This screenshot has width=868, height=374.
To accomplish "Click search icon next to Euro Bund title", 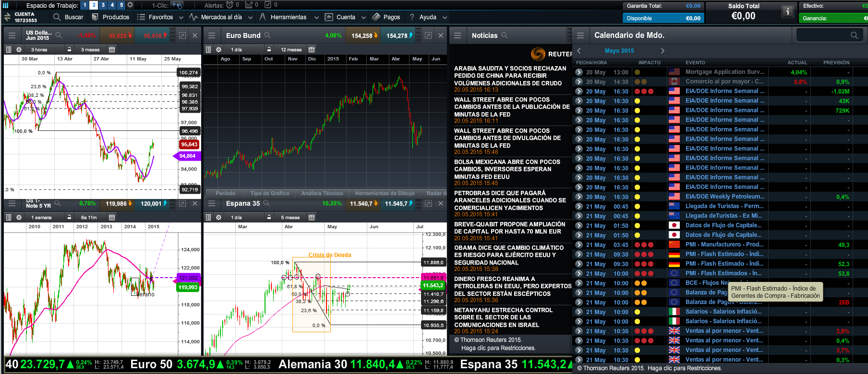I will (x=267, y=35).
